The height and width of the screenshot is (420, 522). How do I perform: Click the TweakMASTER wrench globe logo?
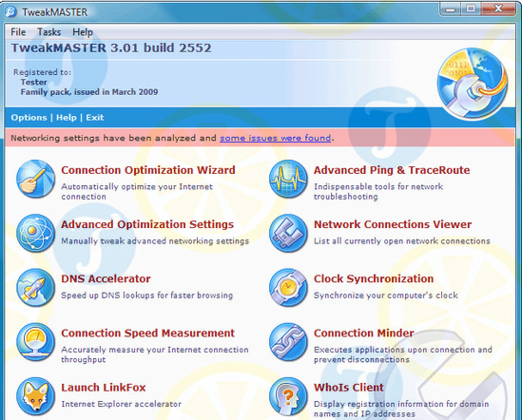pyautogui.click(x=473, y=84)
